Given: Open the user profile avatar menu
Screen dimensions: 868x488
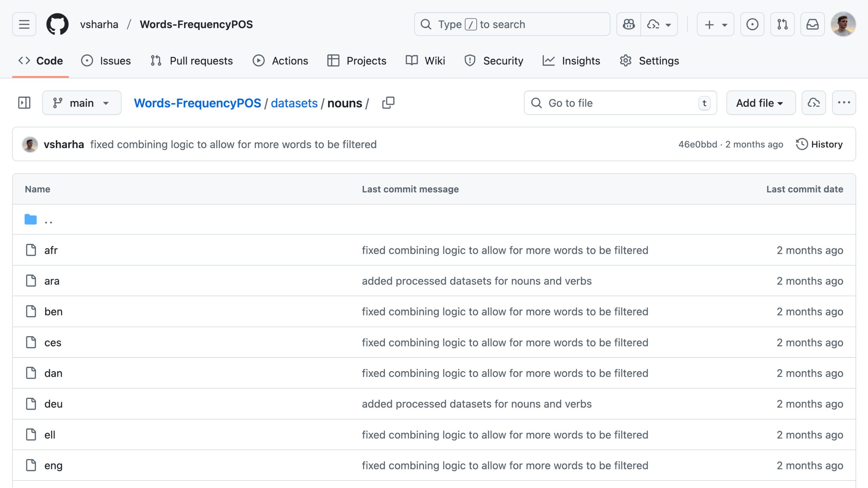Looking at the screenshot, I should tap(843, 24).
